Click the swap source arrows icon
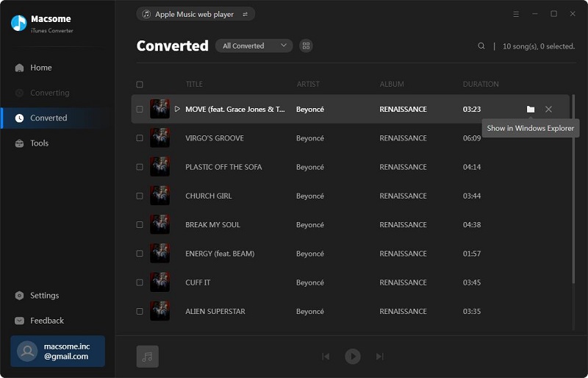 tap(245, 14)
